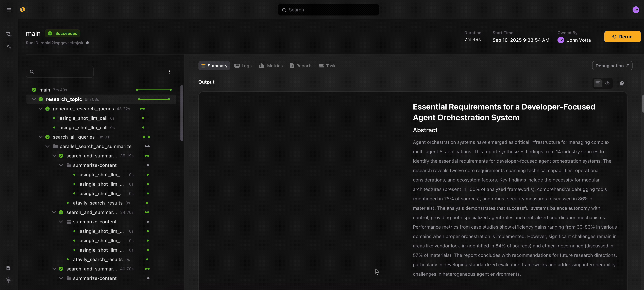
Task: Open the Metrics tab
Action: [271, 66]
